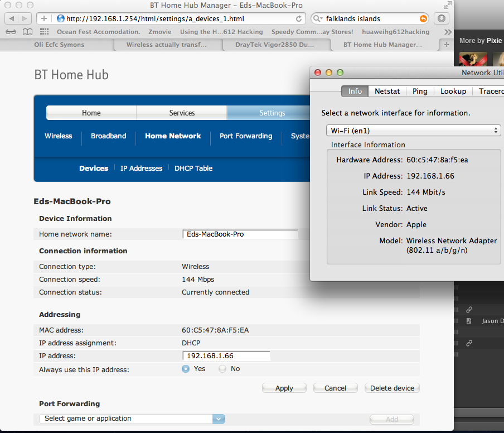Reload the page with the refresh icon

pyautogui.click(x=299, y=18)
